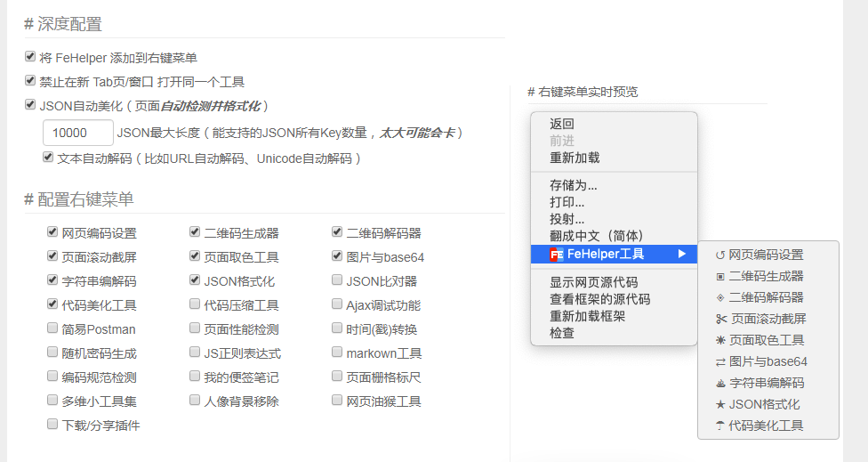868x462 pixels.
Task: Uncheck 页面取色工具 in the 配置右键菜单 list
Action: [195, 255]
